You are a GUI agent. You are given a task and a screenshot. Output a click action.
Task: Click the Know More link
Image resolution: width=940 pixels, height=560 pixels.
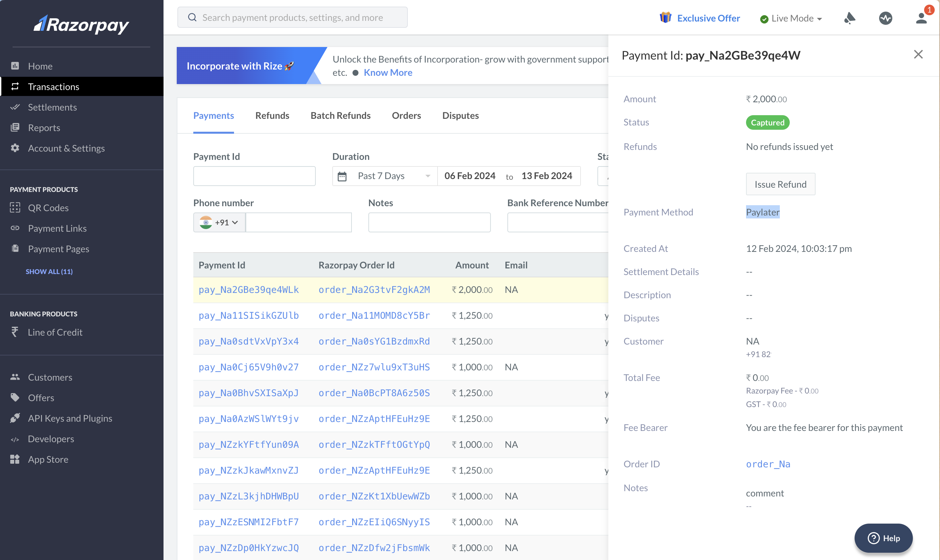(x=388, y=72)
